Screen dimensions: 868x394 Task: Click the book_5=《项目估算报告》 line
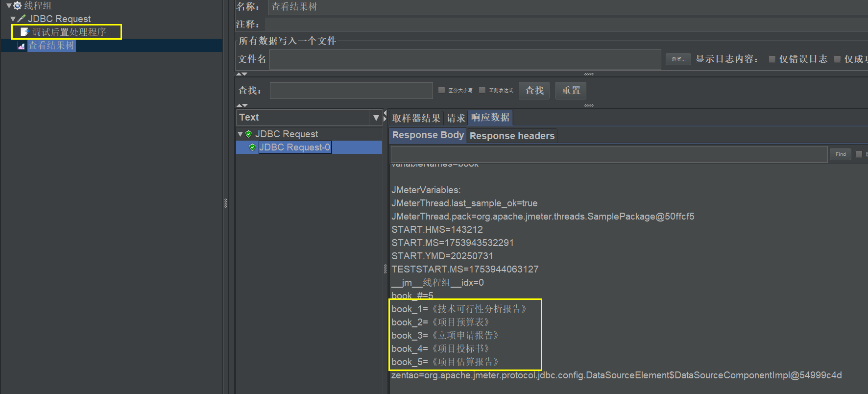tap(446, 362)
